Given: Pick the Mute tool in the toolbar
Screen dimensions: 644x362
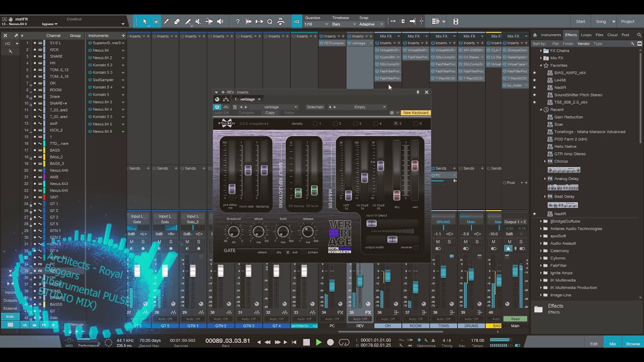Looking at the screenshot, I should click(x=198, y=22).
